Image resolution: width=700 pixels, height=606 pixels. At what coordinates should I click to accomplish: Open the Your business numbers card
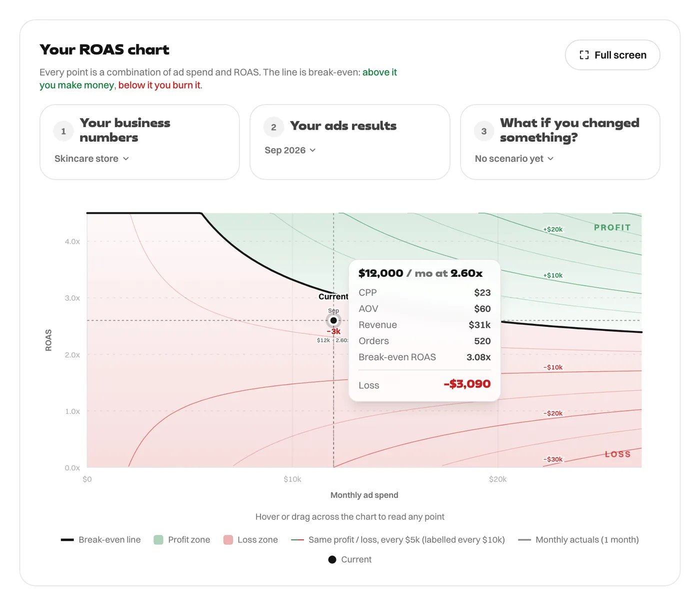click(139, 142)
